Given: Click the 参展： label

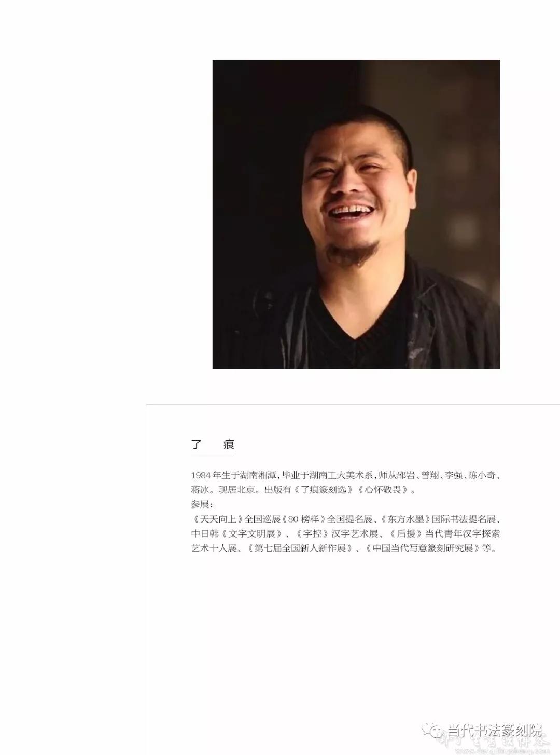Looking at the screenshot, I should point(202,504).
